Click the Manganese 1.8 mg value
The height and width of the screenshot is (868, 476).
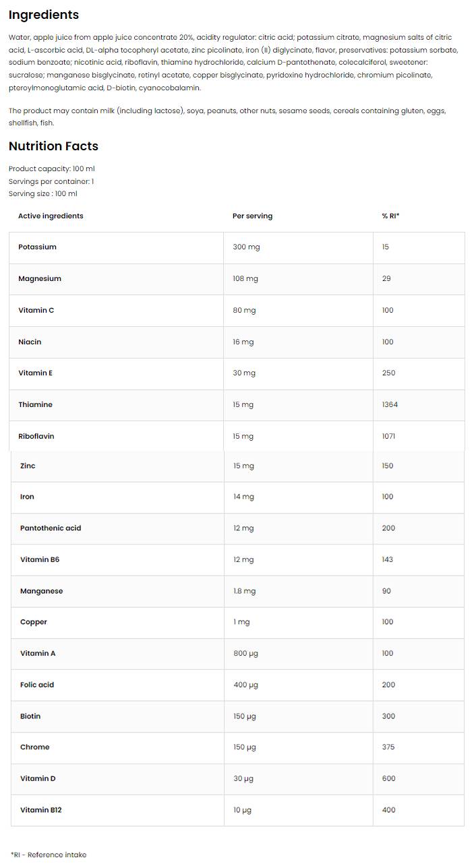pos(244,592)
